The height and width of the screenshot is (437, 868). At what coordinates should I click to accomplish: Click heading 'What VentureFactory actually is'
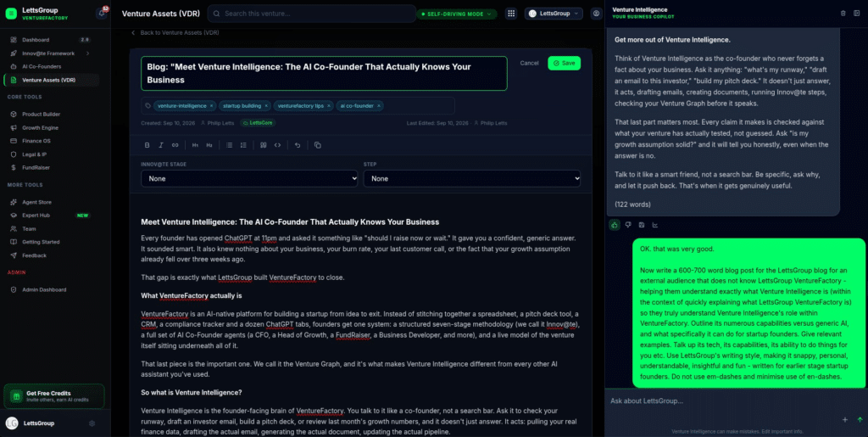[191, 296]
